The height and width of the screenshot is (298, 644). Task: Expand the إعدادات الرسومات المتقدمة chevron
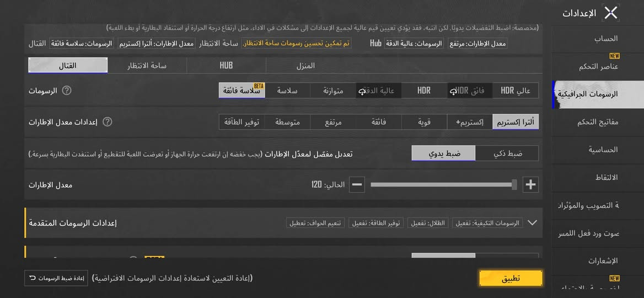(x=532, y=223)
